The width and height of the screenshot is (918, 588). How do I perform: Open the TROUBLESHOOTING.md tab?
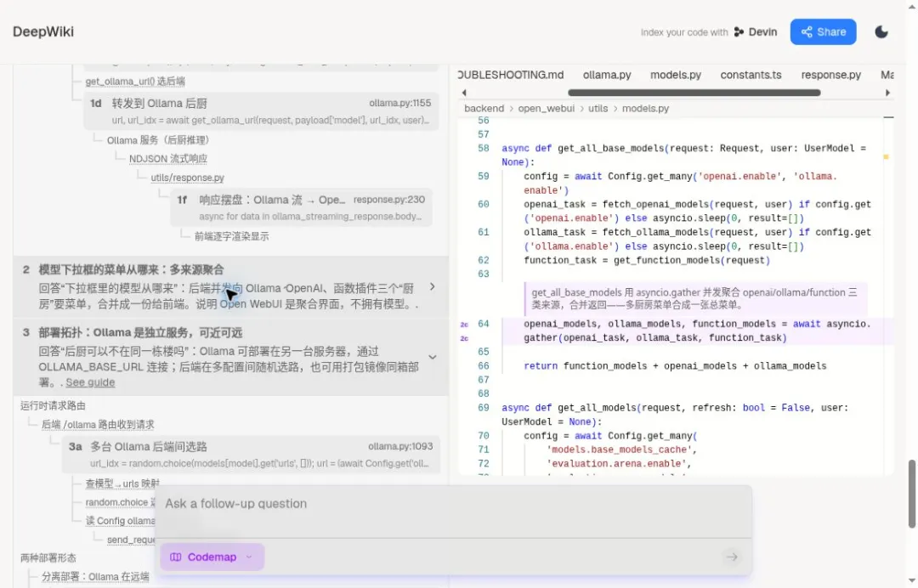coord(511,75)
